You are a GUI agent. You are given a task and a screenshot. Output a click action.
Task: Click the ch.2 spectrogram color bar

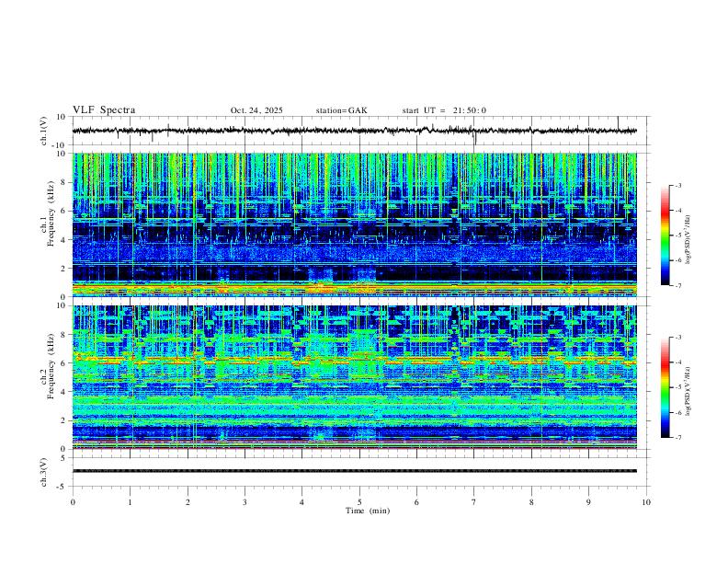point(665,387)
